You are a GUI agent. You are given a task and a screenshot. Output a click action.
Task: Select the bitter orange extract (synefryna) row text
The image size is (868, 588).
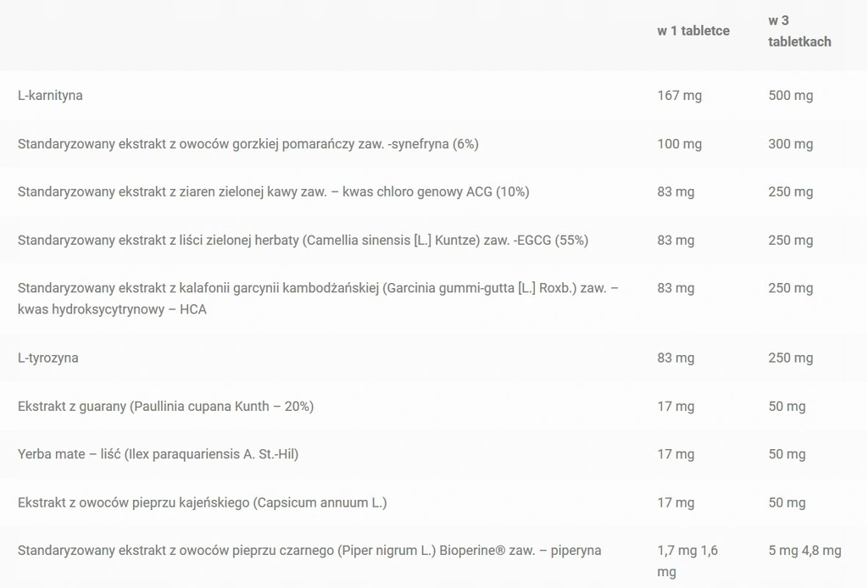tap(248, 144)
